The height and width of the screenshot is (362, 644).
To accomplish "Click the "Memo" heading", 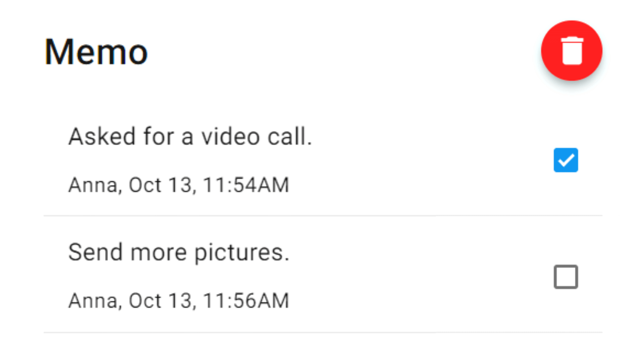I will point(96,52).
